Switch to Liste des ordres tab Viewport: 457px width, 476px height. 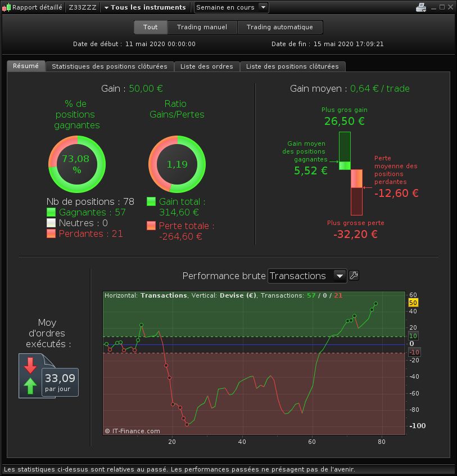pos(207,66)
